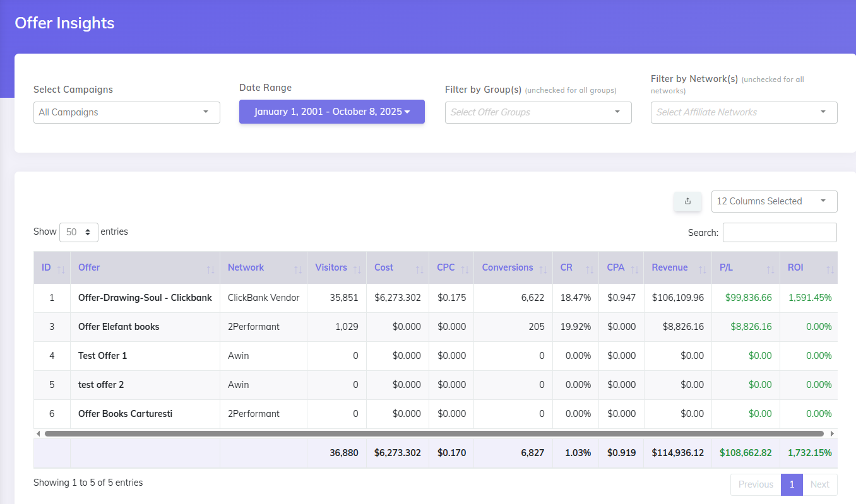Sort table using Visitors sort arrows
The width and height of the screenshot is (856, 504).
pos(357,267)
